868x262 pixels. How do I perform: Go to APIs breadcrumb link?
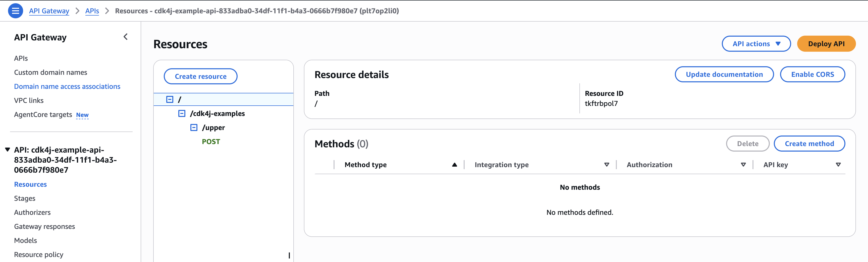click(92, 11)
